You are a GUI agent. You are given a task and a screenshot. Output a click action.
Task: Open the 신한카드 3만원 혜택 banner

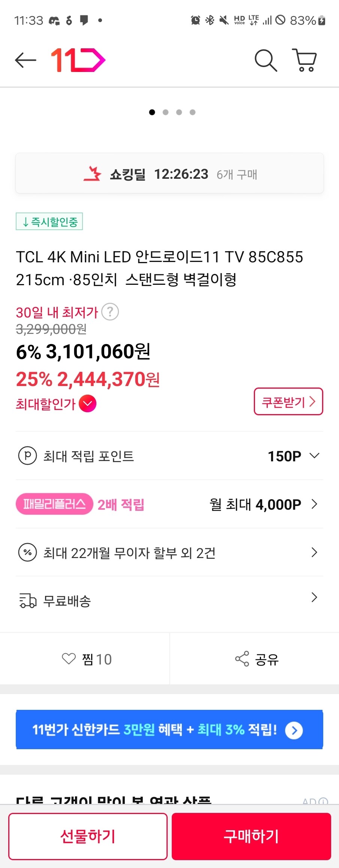(169, 730)
